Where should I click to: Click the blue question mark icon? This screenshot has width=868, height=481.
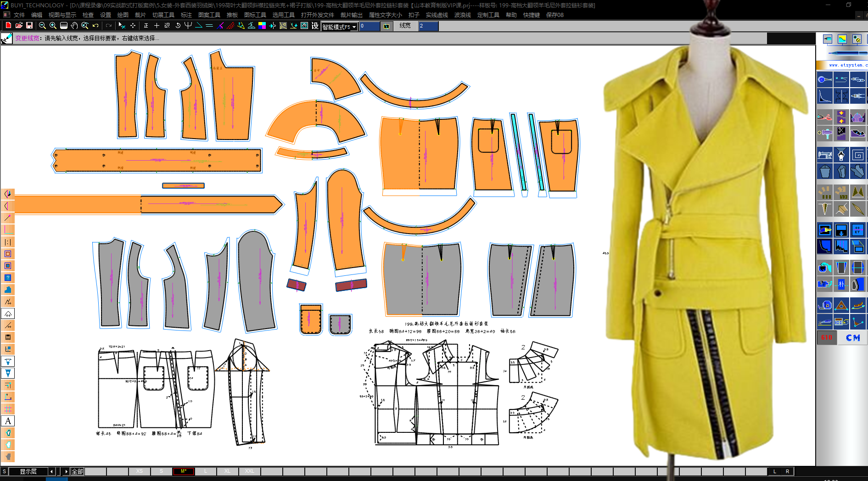coord(8,278)
